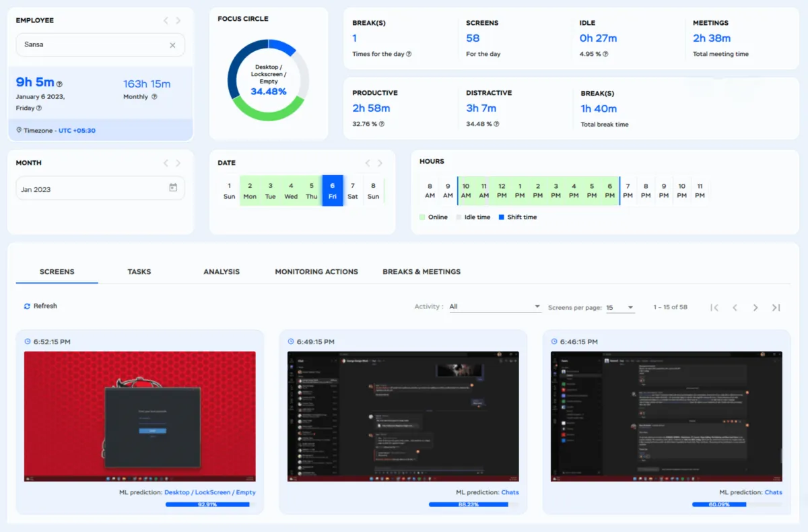808x532 pixels.
Task: Select date 1 Sun
Action: pos(229,191)
